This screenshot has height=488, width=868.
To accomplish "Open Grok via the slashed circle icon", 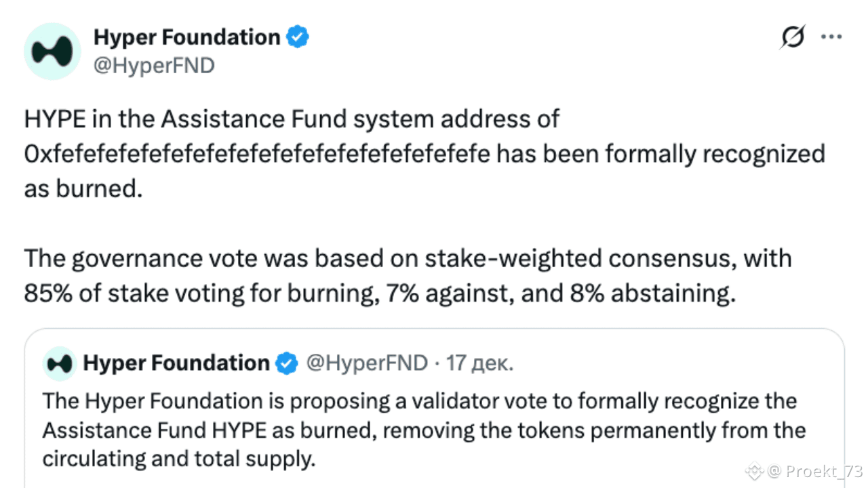I will tap(791, 38).
